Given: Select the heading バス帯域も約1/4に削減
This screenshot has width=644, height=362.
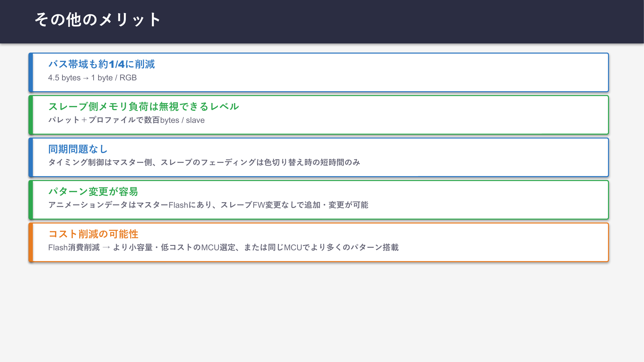Looking at the screenshot, I should coord(101,64).
